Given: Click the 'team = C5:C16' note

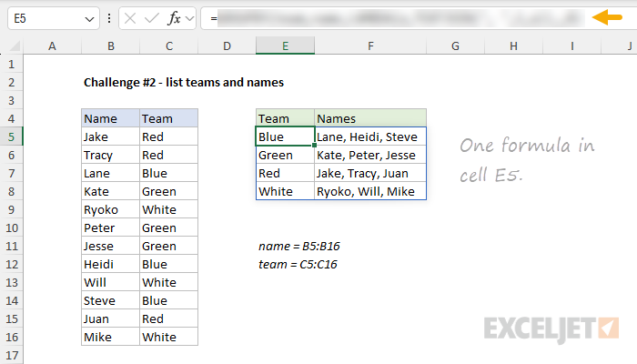Looking at the screenshot, I should (298, 265).
